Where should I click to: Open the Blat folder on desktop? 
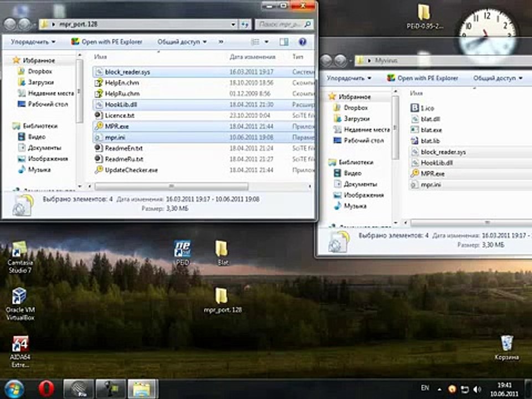(x=222, y=253)
